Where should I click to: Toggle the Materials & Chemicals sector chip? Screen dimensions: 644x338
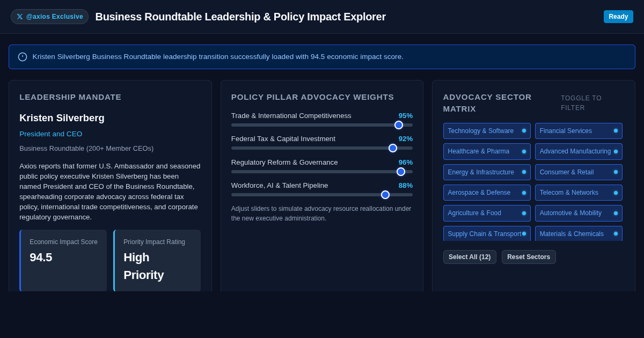pos(579,233)
